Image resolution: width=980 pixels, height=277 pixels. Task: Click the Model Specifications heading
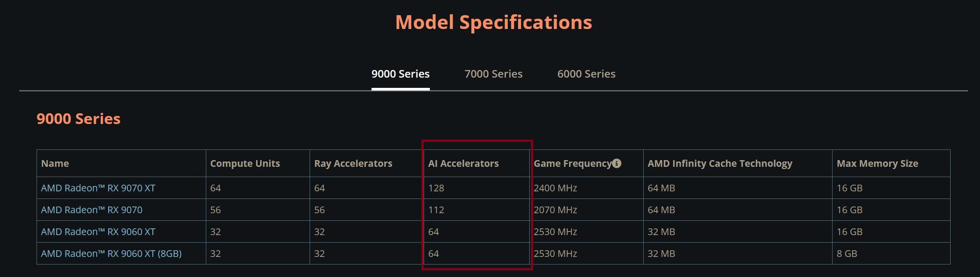[x=494, y=22]
